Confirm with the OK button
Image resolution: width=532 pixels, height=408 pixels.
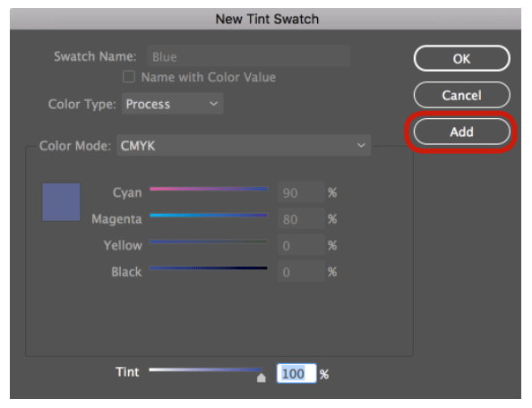click(462, 59)
